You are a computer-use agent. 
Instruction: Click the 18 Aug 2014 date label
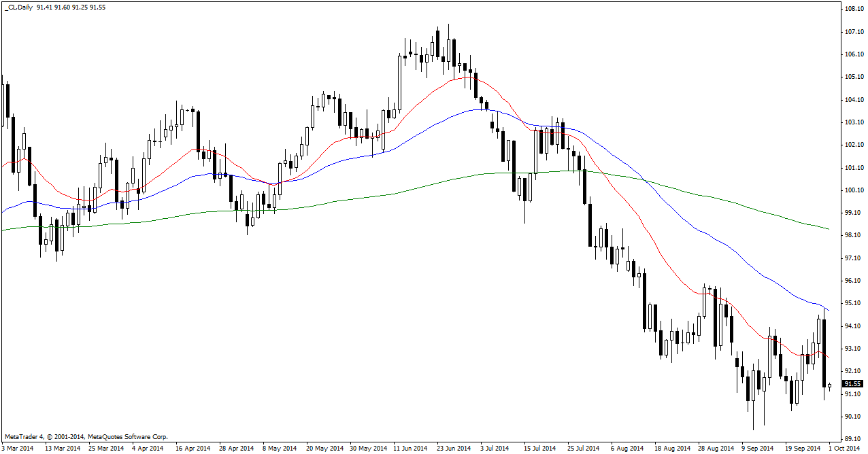(673, 449)
